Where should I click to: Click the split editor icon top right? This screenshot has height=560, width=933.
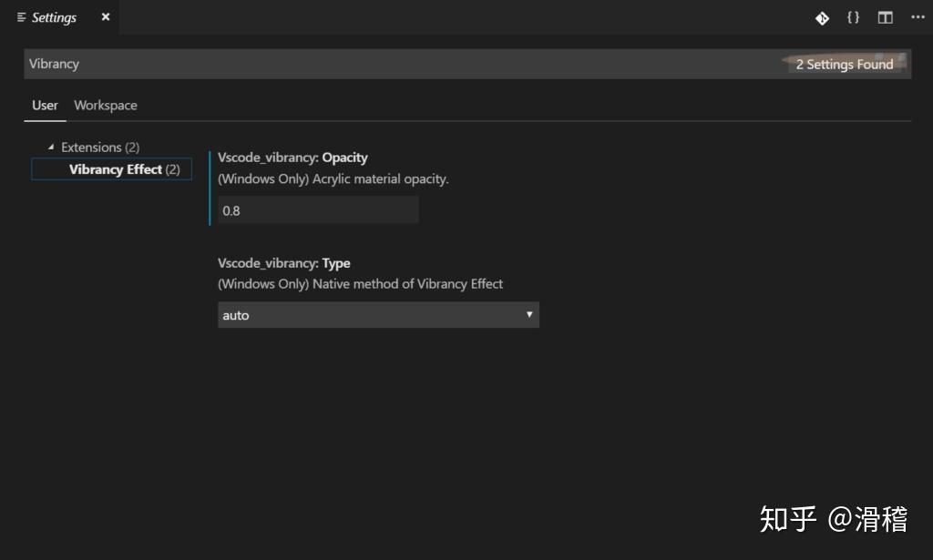click(884, 17)
